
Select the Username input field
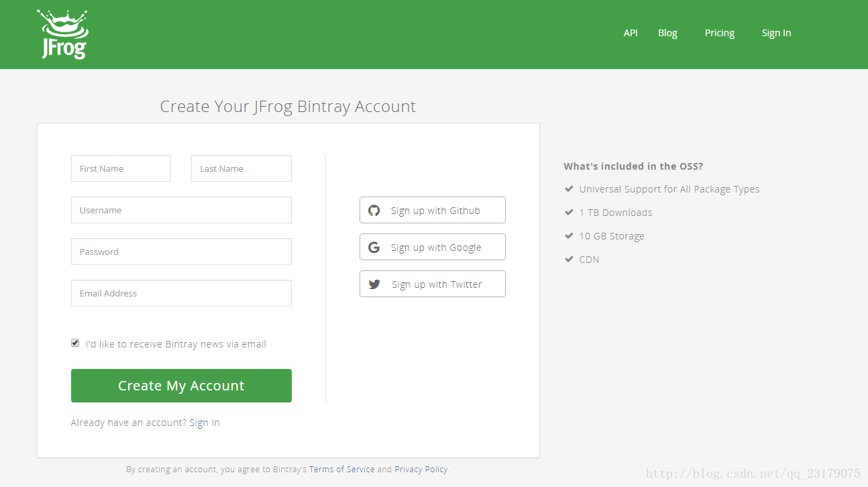click(x=181, y=210)
